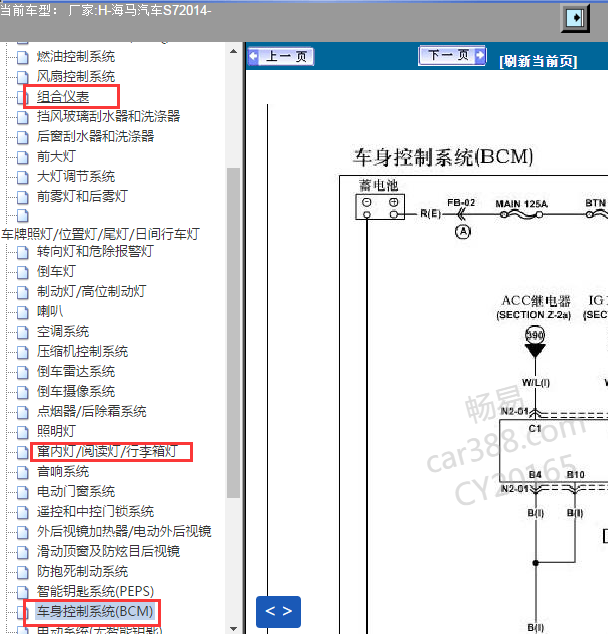Click the tree scrollbar down arrow
608x634 pixels.
pyautogui.click(x=233, y=628)
